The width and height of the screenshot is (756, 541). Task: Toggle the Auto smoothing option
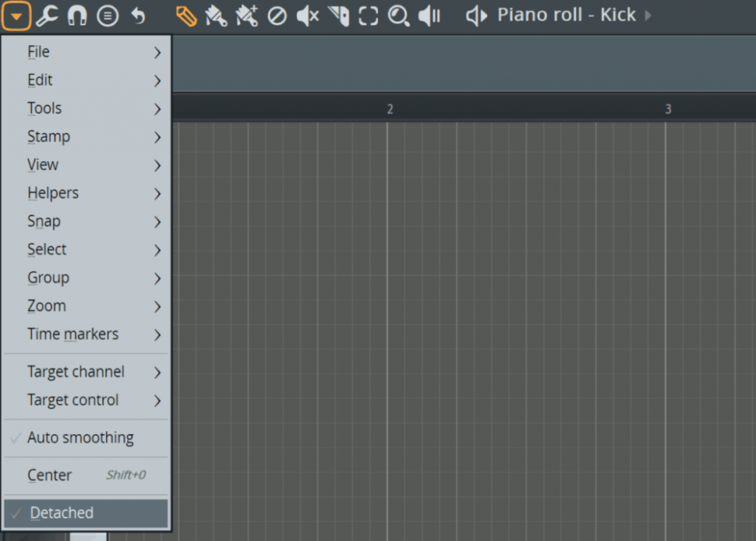coord(80,438)
